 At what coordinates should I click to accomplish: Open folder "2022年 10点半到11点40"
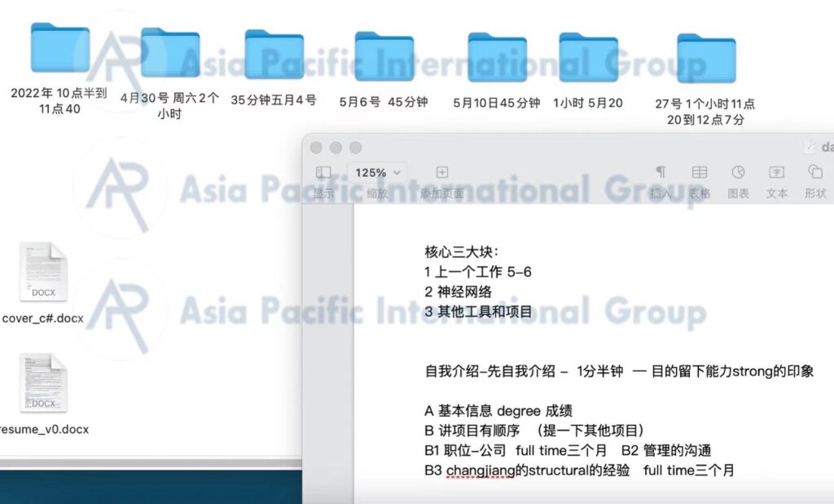(60, 47)
